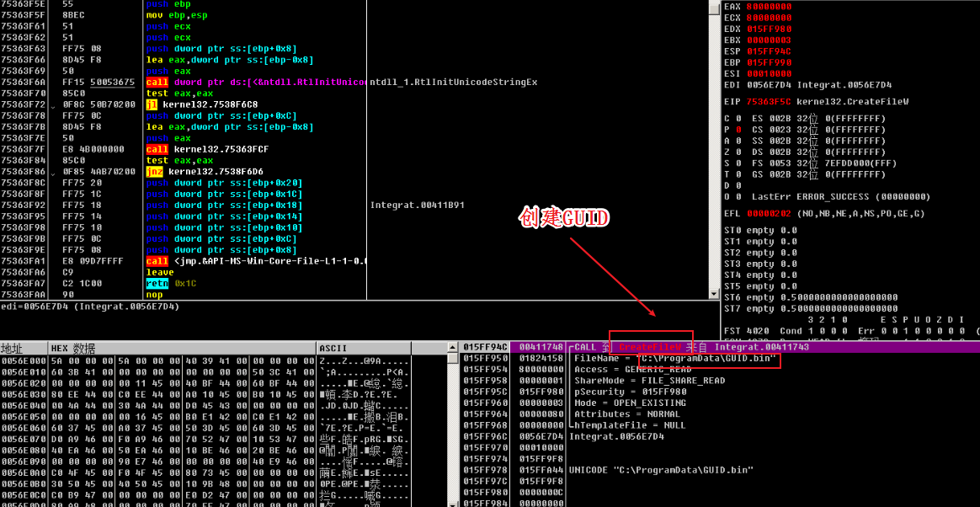Click the hex bytes 'E8 4B000000'

(x=93, y=149)
